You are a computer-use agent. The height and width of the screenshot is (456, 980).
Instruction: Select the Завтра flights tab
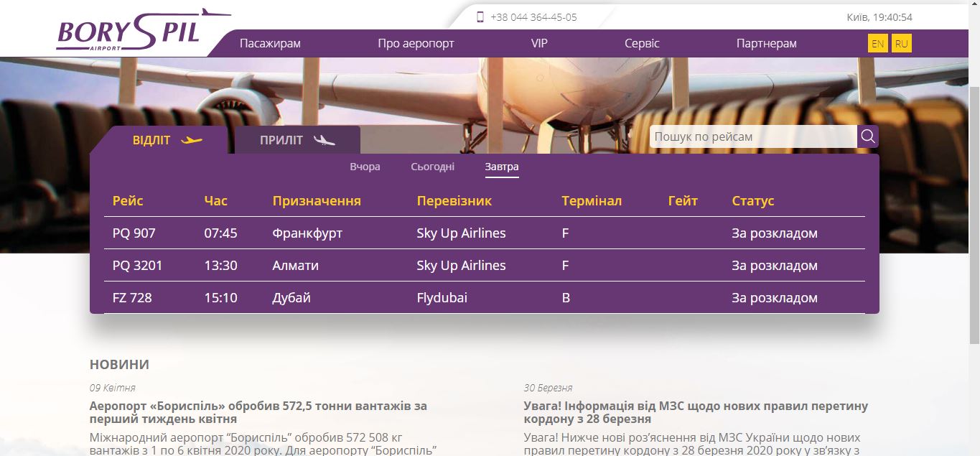(502, 167)
